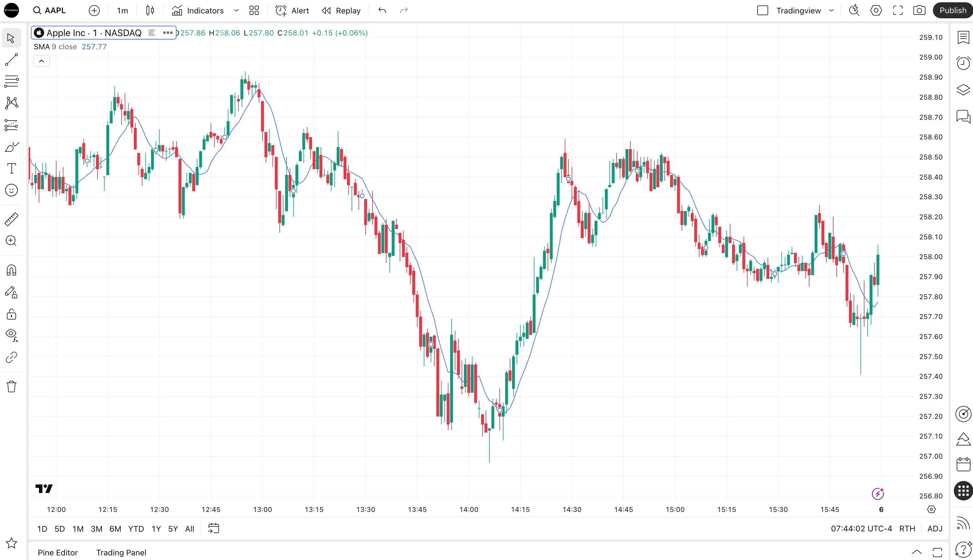
Task: Open the candlestick chart style selector
Action: pyautogui.click(x=150, y=10)
